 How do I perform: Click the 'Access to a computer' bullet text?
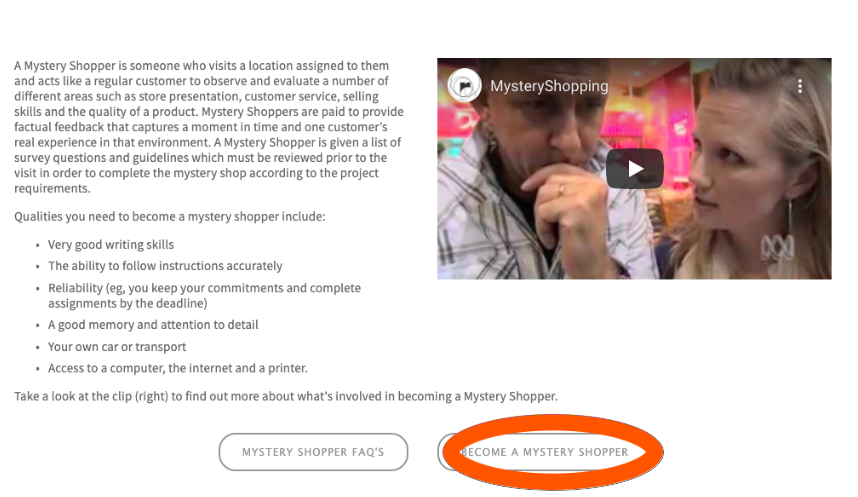(x=178, y=368)
